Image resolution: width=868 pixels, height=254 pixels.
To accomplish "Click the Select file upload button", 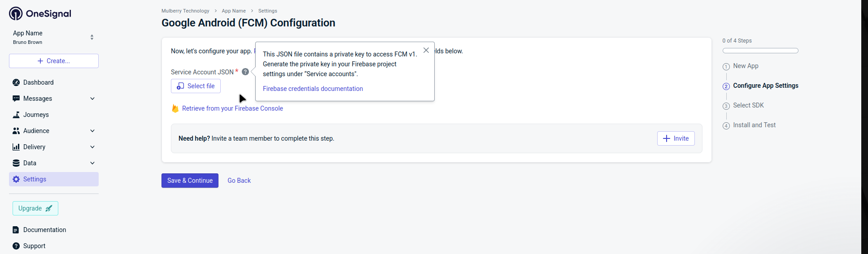I will pyautogui.click(x=196, y=86).
